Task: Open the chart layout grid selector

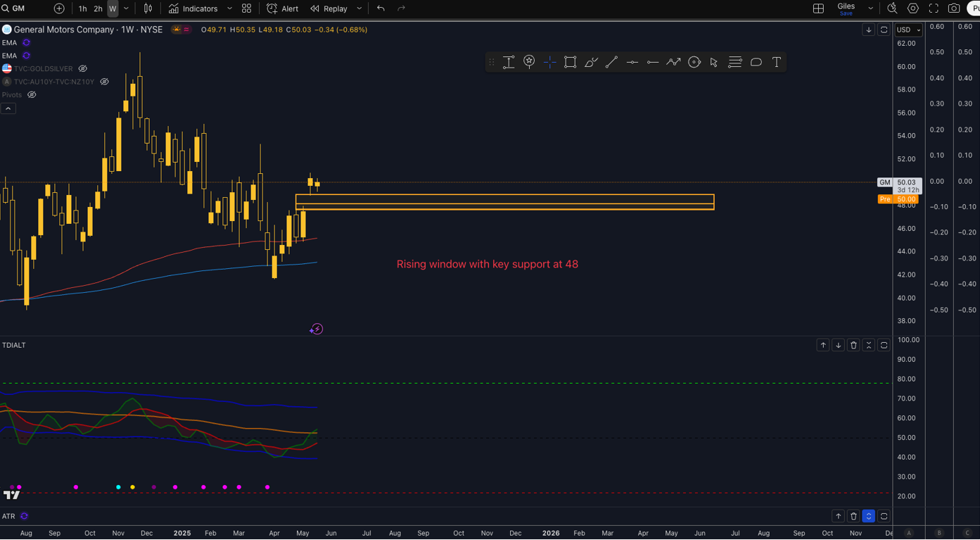Action: 818,8
